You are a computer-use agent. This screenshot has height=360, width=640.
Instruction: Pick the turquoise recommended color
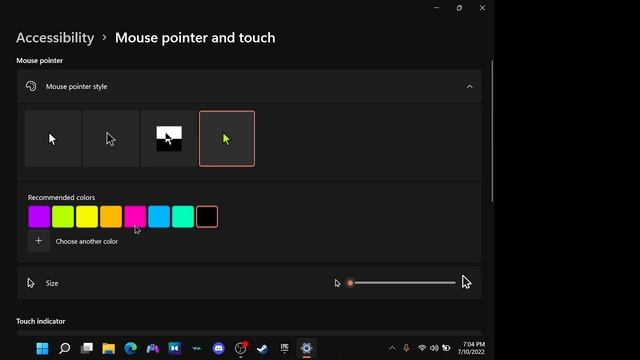(183, 216)
